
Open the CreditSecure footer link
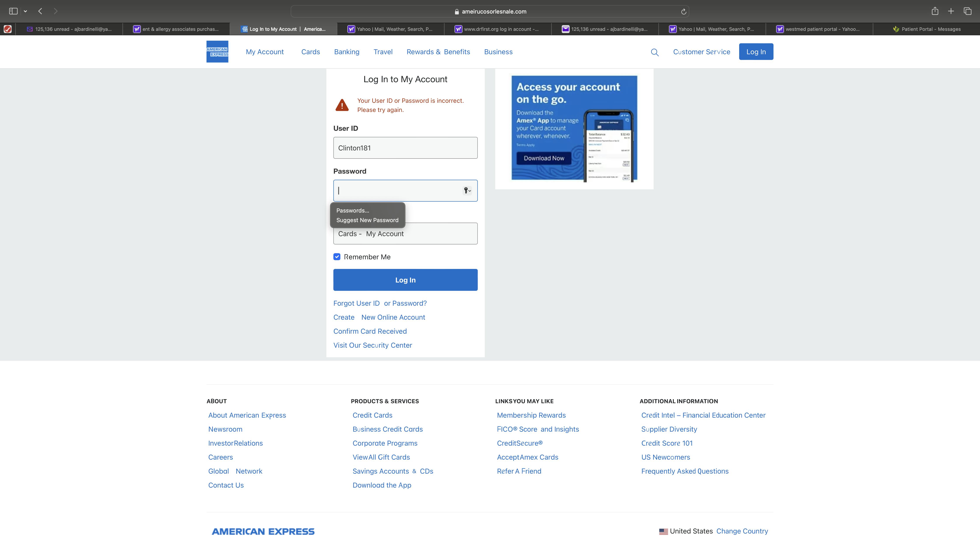520,443
